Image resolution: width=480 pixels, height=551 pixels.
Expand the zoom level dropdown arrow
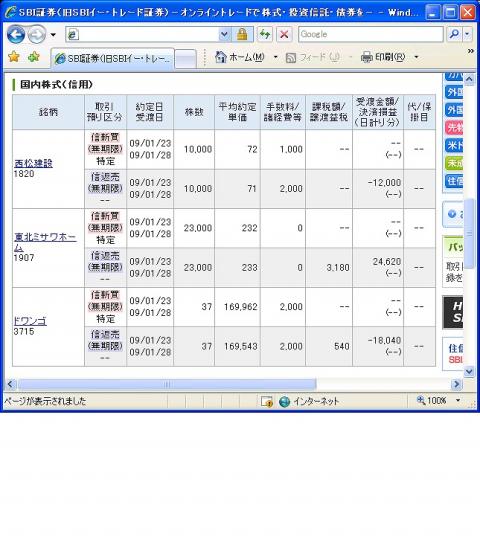click(x=458, y=401)
